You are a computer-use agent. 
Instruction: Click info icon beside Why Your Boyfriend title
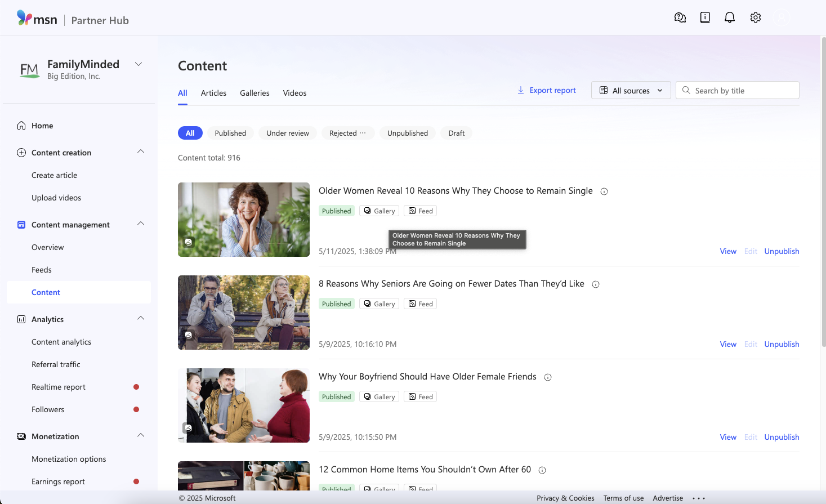click(x=548, y=377)
